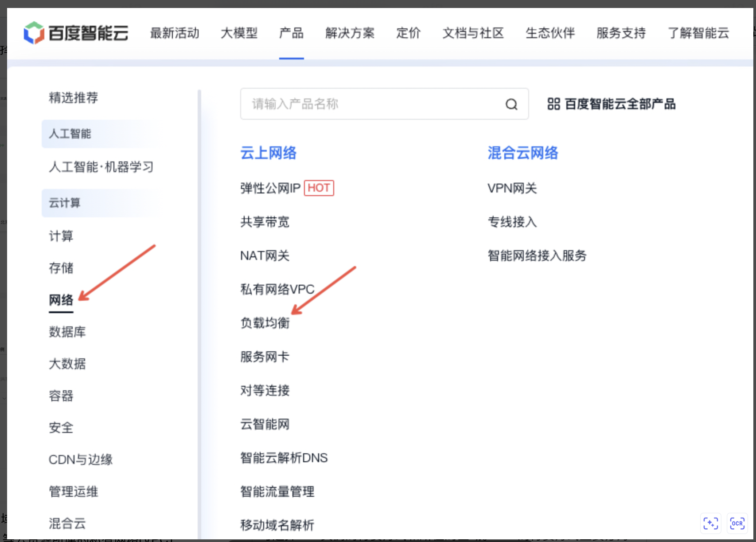Open the 负载均衡 product link

pos(265,323)
